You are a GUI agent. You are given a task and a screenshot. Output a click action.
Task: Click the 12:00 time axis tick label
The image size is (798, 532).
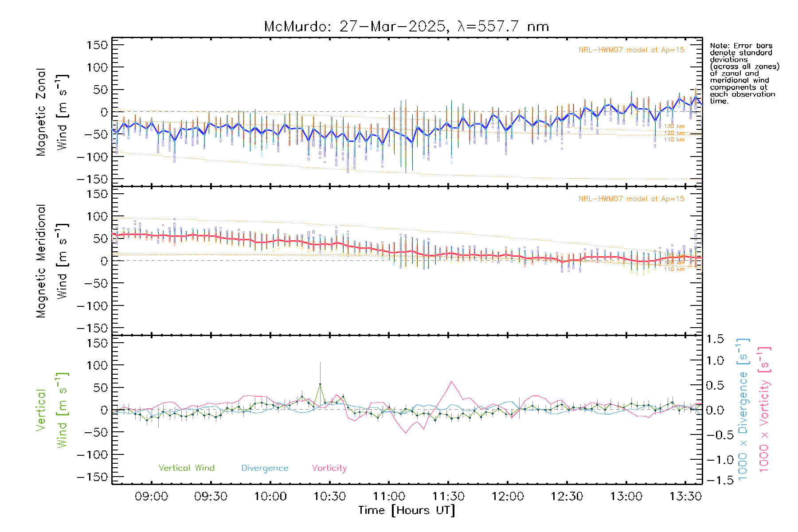[x=508, y=497]
